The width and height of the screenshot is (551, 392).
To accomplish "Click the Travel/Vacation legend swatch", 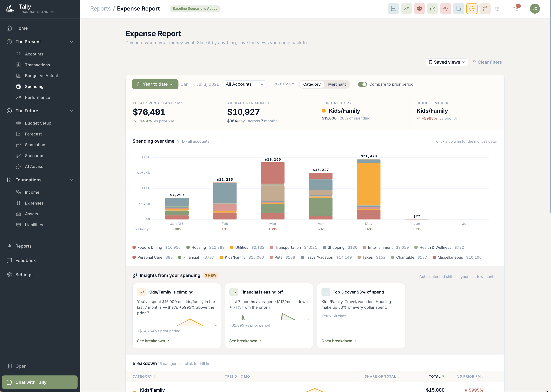I will 302,257.
